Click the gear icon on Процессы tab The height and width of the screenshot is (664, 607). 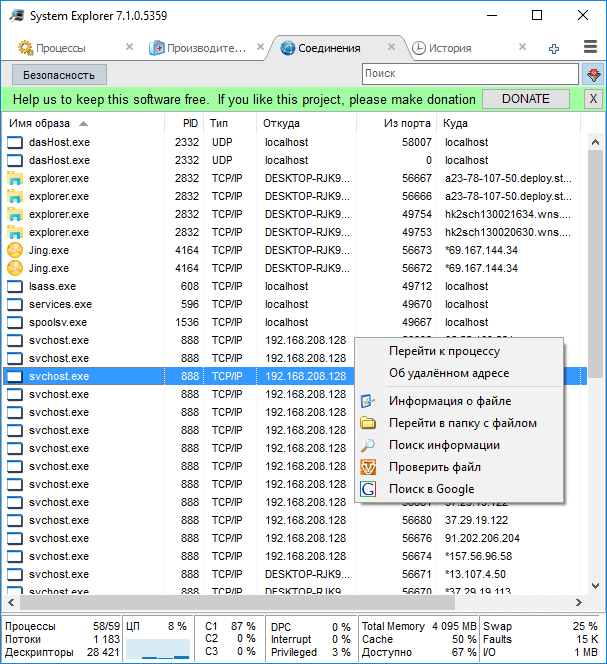click(x=25, y=48)
